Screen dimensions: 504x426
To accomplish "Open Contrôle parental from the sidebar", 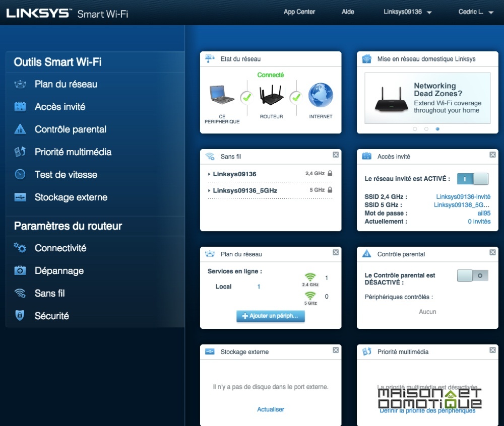I will (x=71, y=129).
